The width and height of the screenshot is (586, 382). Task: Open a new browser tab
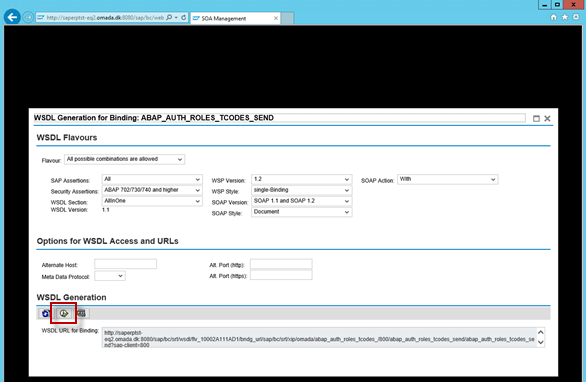click(x=287, y=18)
